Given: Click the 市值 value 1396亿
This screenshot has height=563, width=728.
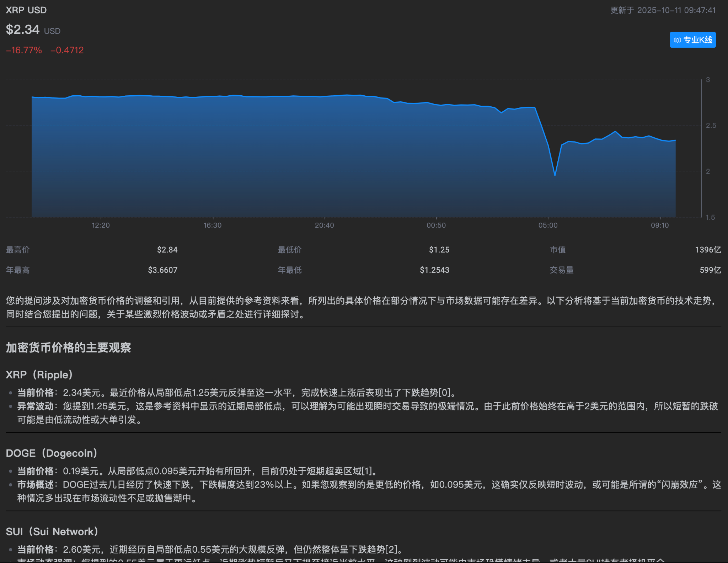Looking at the screenshot, I should [708, 250].
